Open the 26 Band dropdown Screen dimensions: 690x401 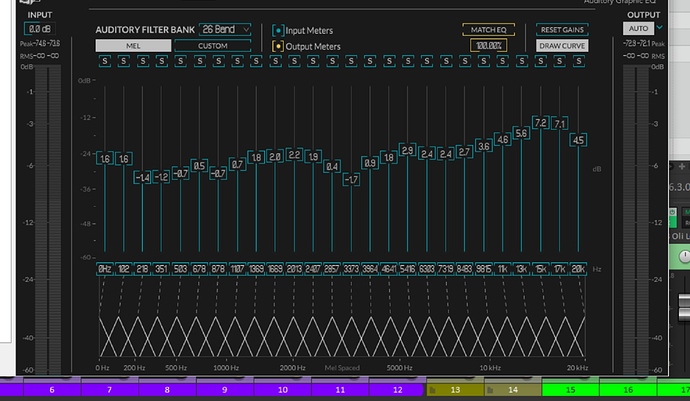coord(225,29)
